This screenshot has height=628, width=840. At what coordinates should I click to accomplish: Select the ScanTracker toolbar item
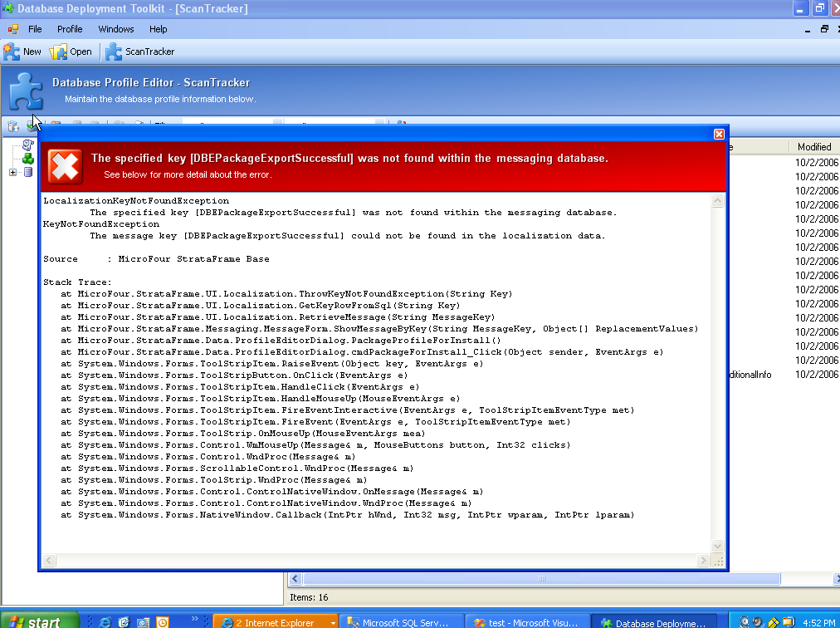tap(140, 52)
